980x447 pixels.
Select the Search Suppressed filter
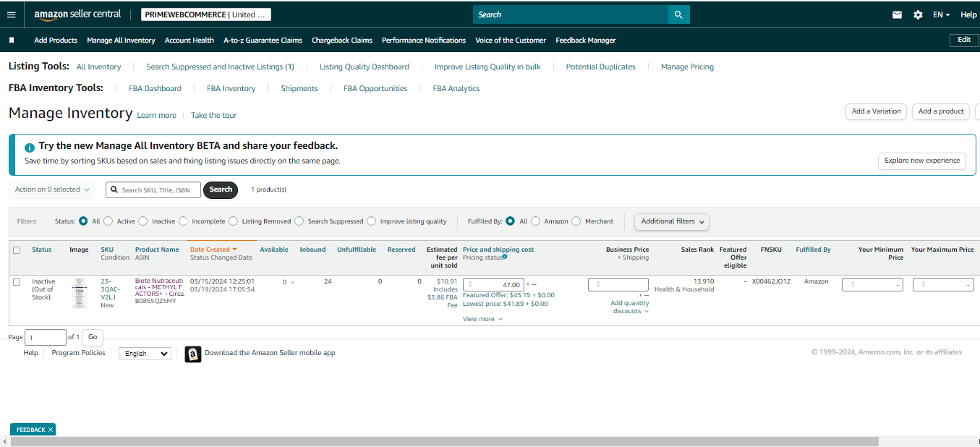click(299, 221)
